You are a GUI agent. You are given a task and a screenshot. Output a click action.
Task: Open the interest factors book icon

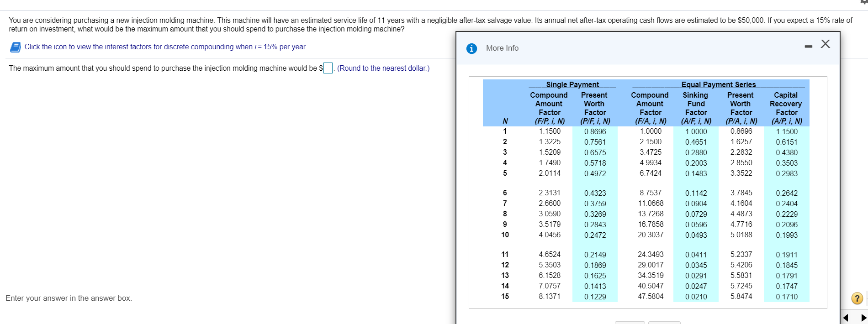point(16,47)
